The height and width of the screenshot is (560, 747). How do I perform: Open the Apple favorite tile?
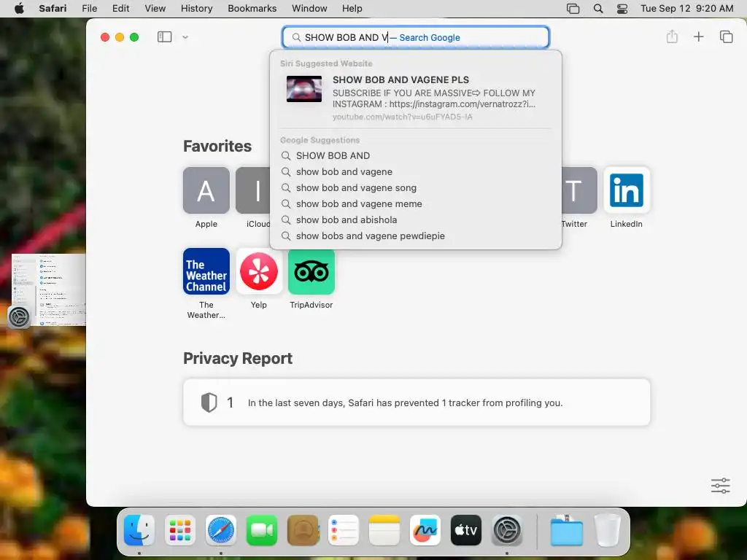coord(206,190)
